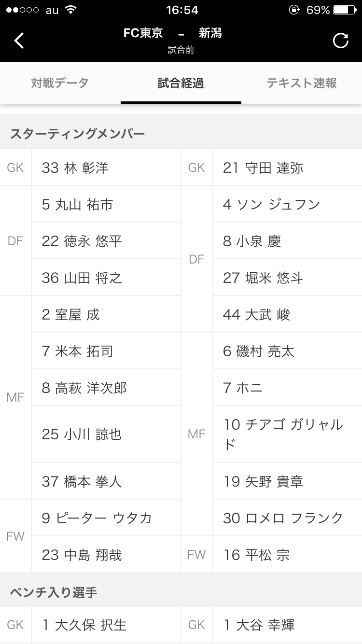This screenshot has width=362, height=644.
Task: Open player 8 高萩 洋次郎
Action: click(84, 388)
